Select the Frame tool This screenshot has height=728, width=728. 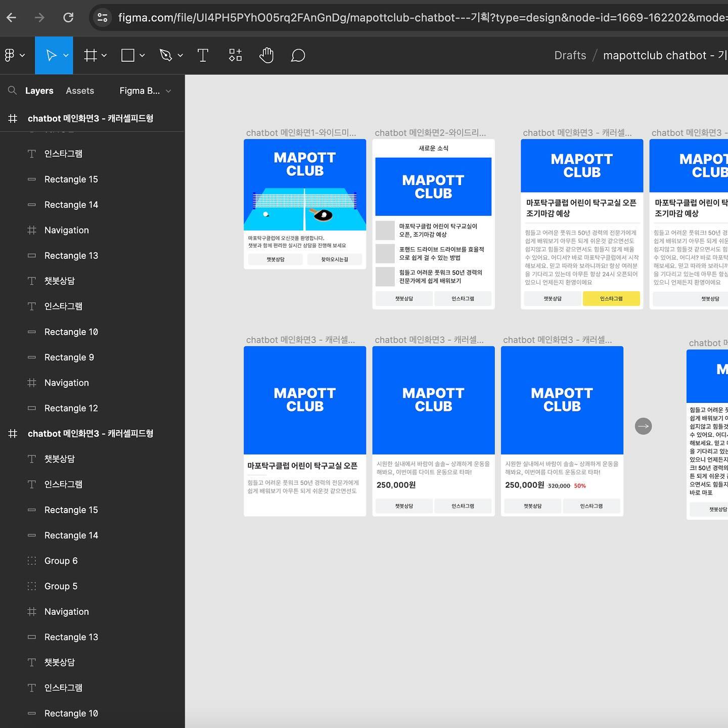[90, 55]
